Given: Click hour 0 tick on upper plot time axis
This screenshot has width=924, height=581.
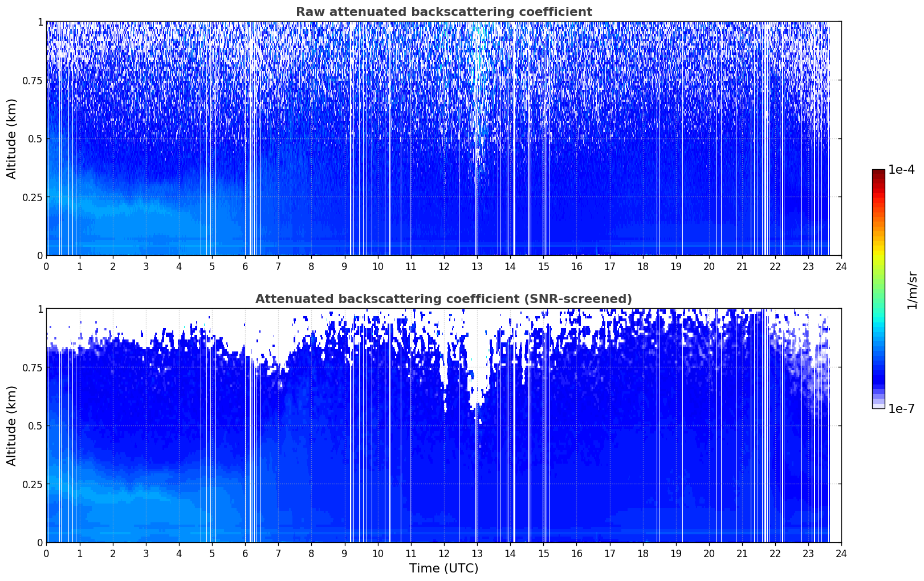Looking at the screenshot, I should [x=47, y=267].
